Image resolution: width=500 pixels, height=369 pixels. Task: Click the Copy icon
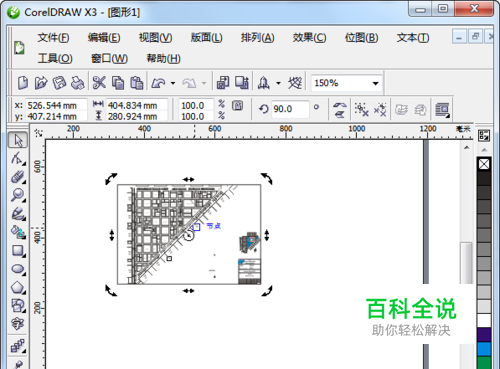coord(118,83)
